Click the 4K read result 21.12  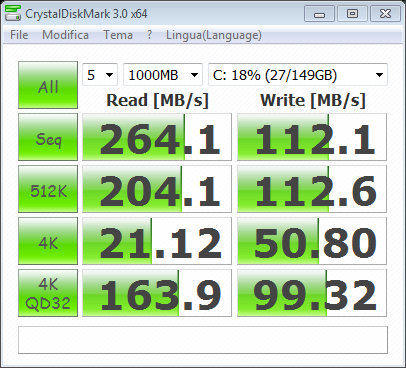(x=157, y=241)
